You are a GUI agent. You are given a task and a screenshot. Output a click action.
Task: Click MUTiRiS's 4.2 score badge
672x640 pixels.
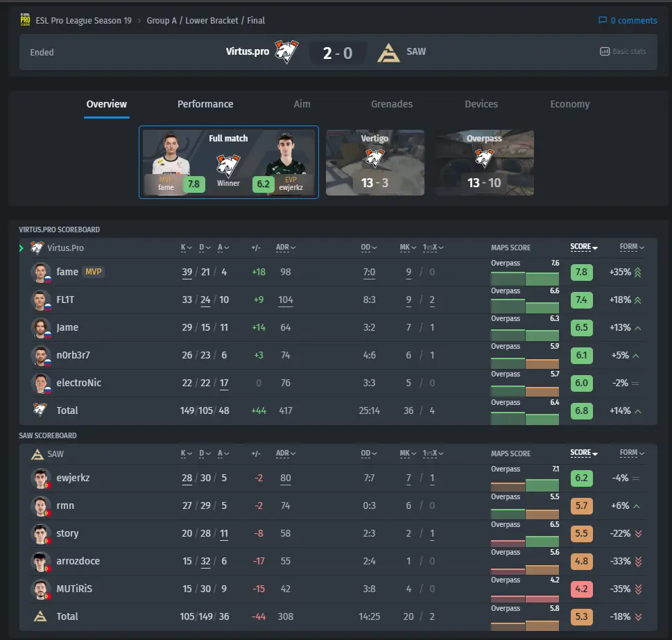[x=582, y=589]
